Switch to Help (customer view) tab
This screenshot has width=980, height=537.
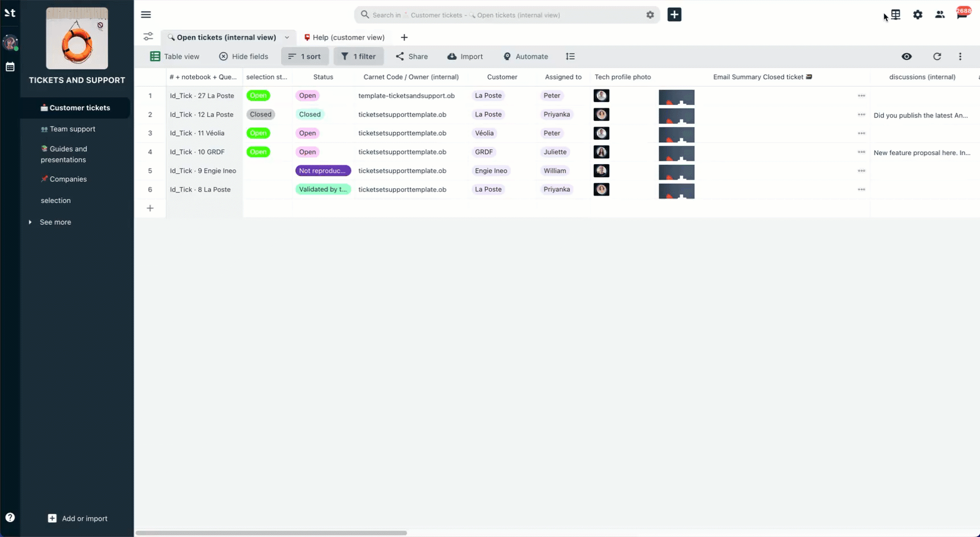pos(345,38)
